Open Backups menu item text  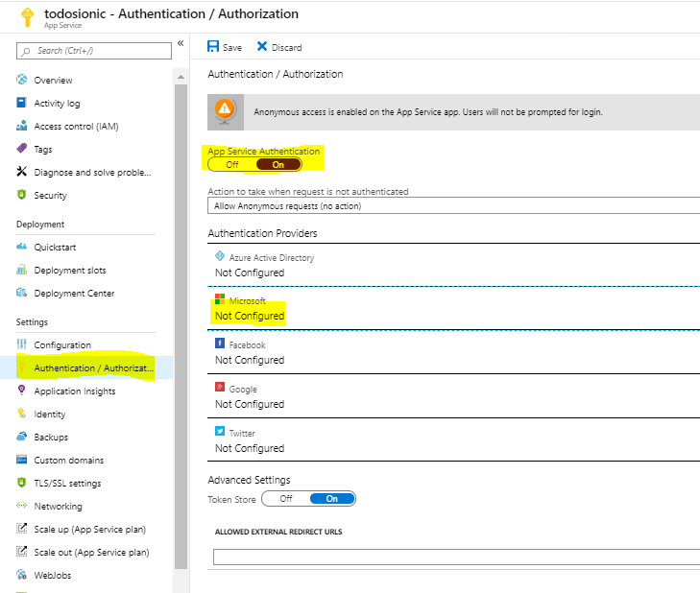coord(51,438)
